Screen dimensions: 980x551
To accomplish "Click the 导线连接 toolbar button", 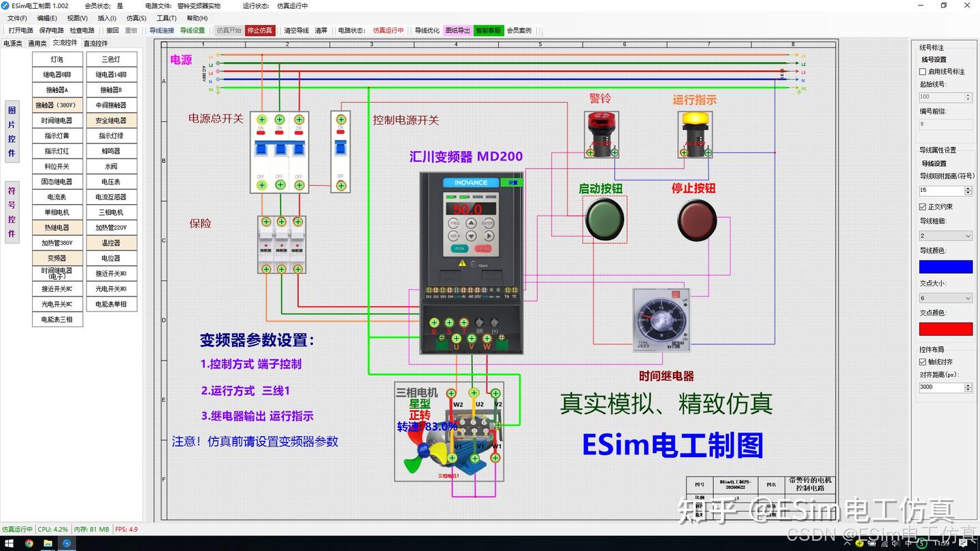I will (162, 31).
